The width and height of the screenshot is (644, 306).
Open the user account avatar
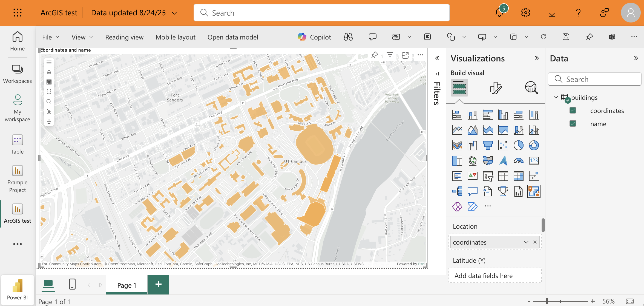(x=631, y=13)
